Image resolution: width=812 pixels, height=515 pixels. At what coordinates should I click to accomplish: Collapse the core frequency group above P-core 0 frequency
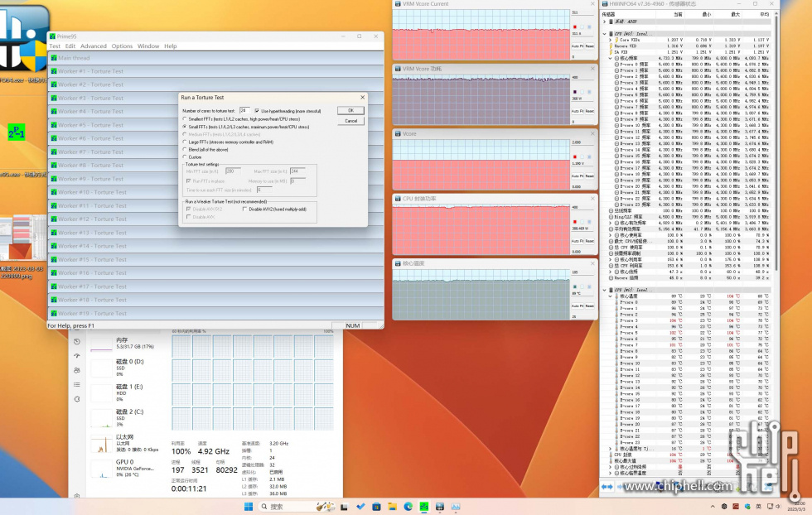pos(611,59)
